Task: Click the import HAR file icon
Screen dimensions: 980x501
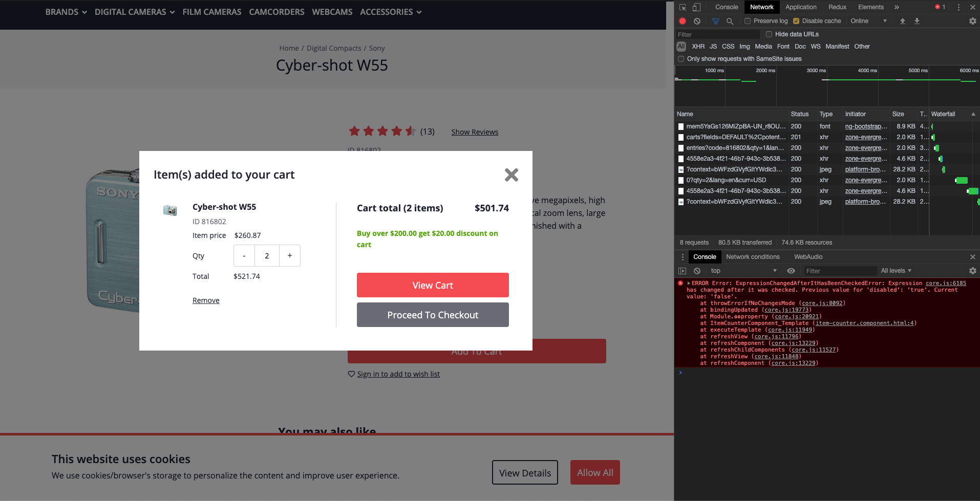Action: click(x=903, y=21)
